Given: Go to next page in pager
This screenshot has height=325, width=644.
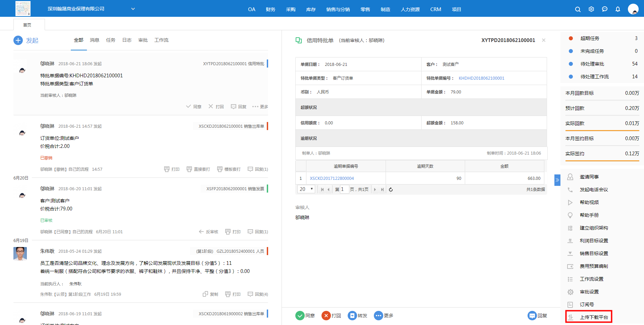Looking at the screenshot, I should (375, 190).
